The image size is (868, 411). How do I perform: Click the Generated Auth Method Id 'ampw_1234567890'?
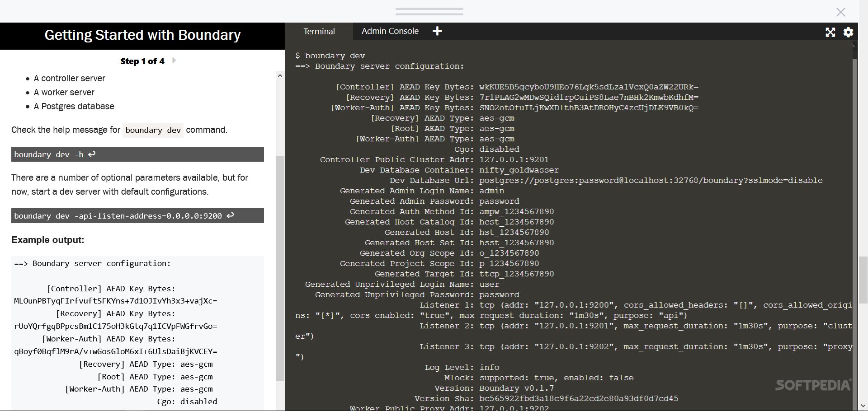[x=517, y=211]
